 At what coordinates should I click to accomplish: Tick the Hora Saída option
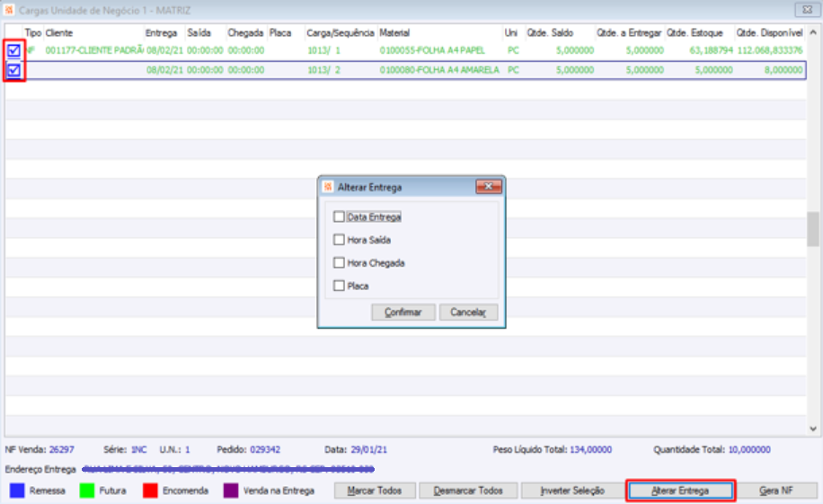(339, 240)
